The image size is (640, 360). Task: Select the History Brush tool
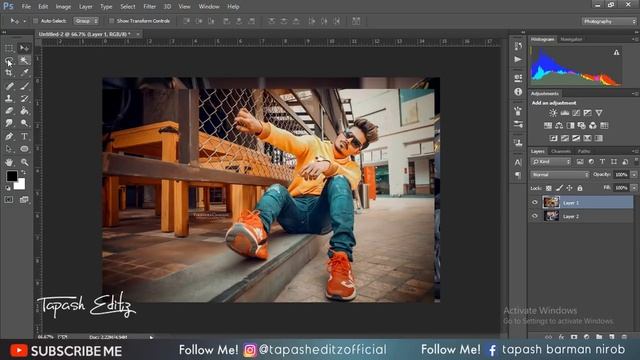click(24, 98)
